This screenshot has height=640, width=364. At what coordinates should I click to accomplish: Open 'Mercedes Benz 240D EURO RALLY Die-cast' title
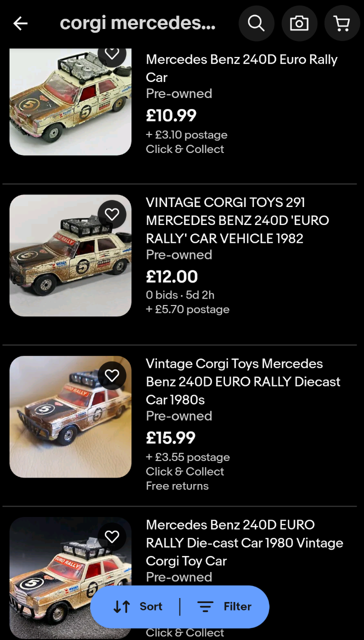coord(244,542)
